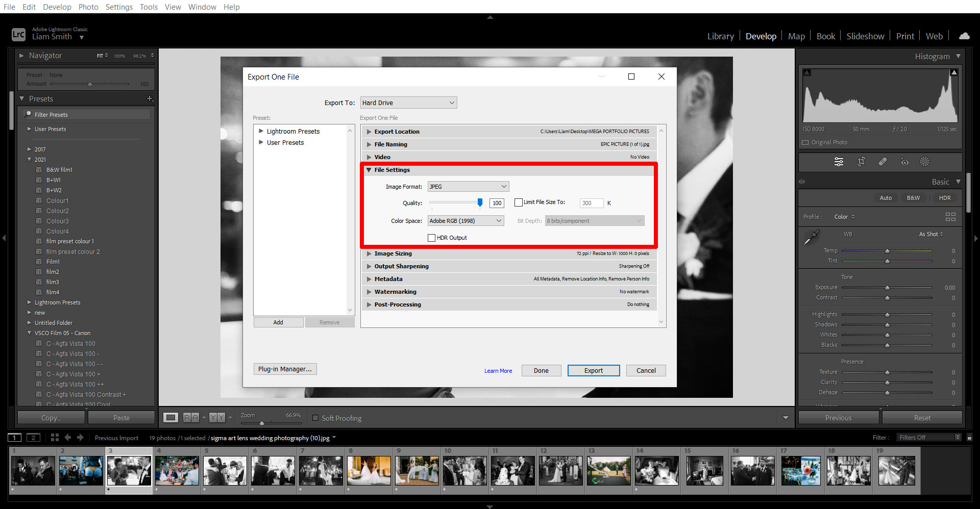Select the Crop Overlay tool

pyautogui.click(x=862, y=162)
